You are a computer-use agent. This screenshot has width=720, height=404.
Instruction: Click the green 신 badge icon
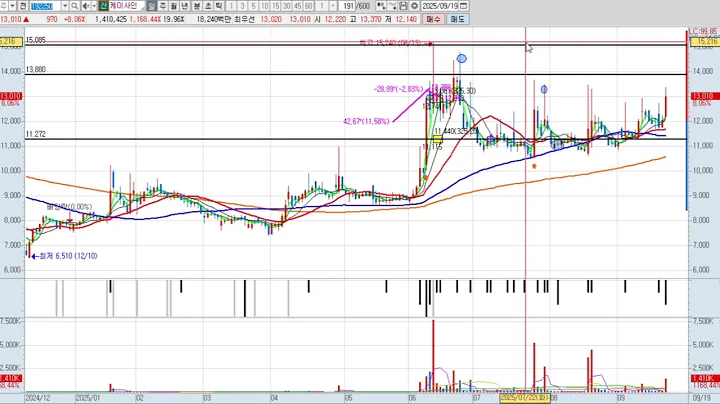[x=103, y=6]
